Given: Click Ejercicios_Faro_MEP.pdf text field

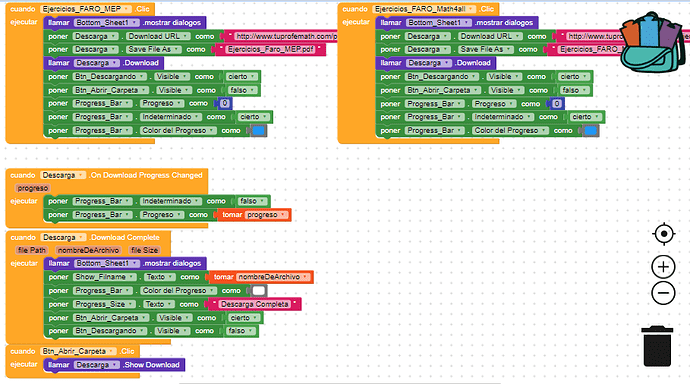Looking at the screenshot, I should pyautogui.click(x=271, y=49).
